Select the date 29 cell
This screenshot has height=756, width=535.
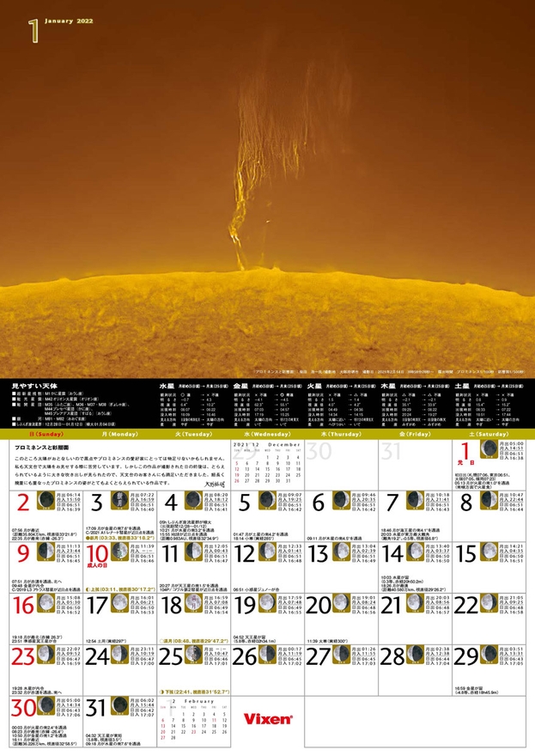[491, 668]
